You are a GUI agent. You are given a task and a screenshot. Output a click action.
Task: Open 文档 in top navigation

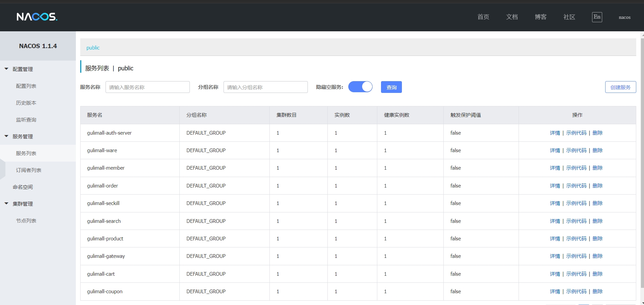(x=512, y=17)
